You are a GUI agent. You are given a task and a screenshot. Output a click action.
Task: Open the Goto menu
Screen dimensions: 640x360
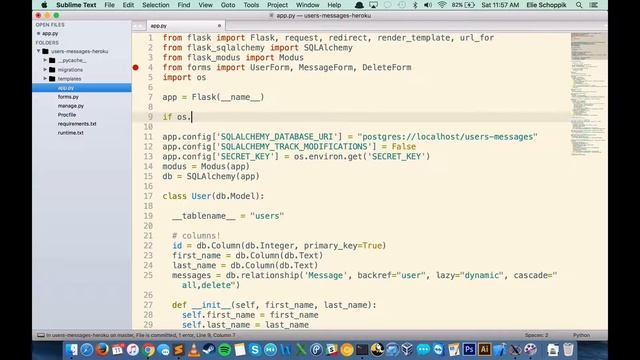coord(228,5)
